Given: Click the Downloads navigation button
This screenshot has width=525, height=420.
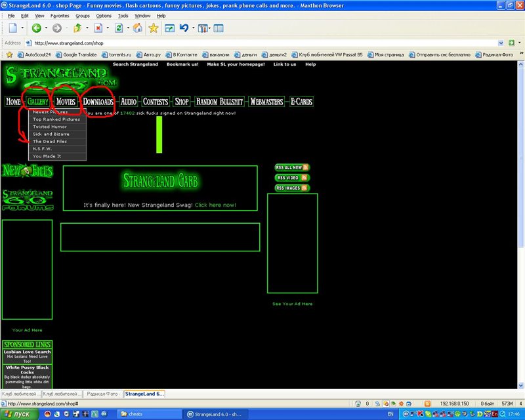Looking at the screenshot, I should [98, 102].
